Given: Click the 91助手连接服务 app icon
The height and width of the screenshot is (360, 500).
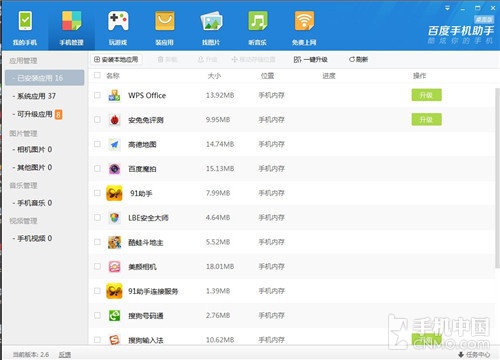Looking at the screenshot, I should click(114, 291).
